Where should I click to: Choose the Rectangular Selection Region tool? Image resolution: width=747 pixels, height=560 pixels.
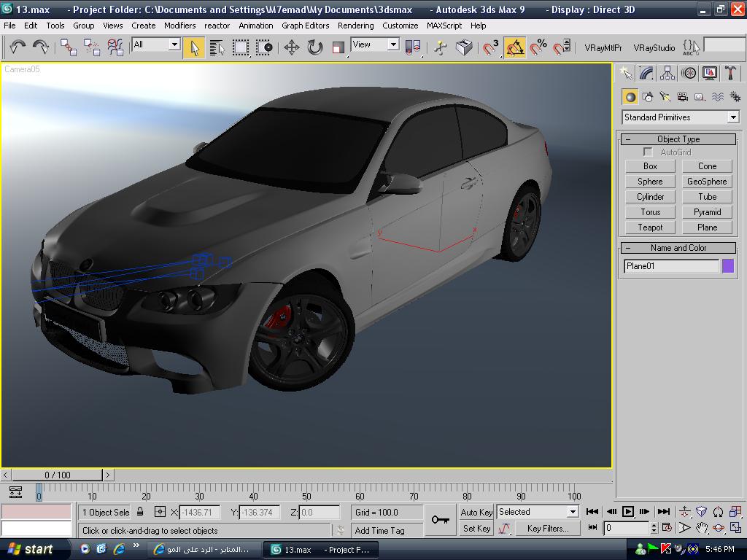point(241,47)
